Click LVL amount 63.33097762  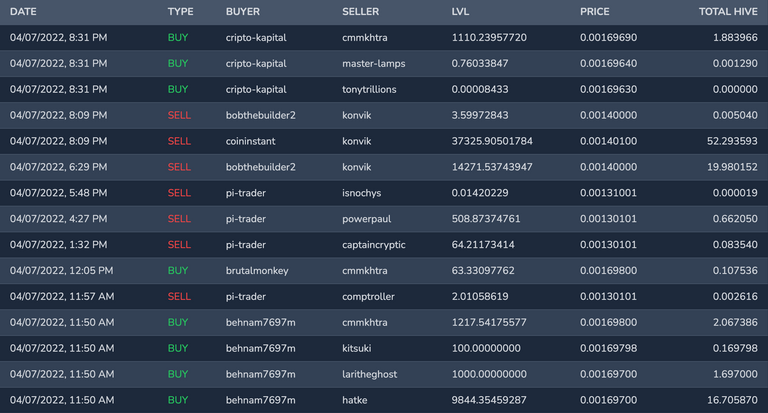(x=483, y=271)
